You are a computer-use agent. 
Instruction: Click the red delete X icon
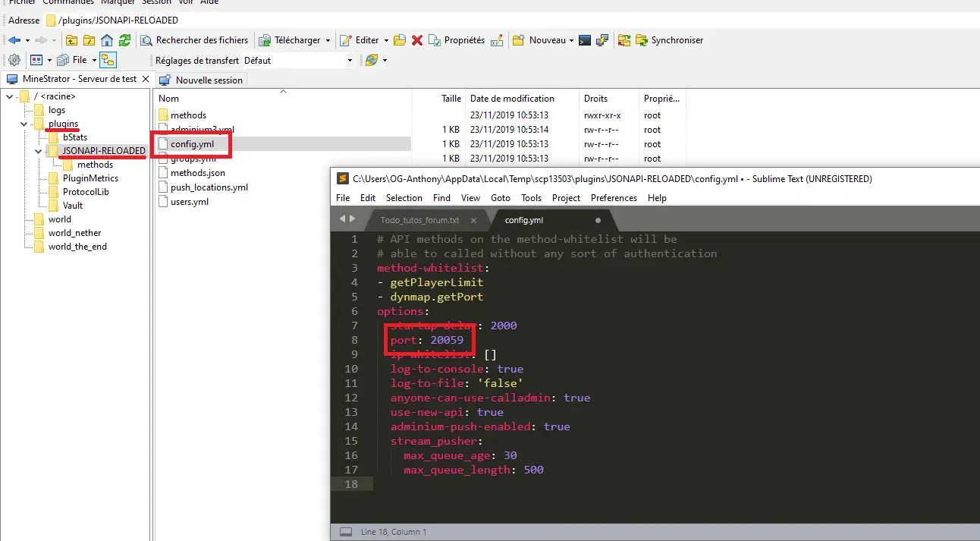pos(417,40)
